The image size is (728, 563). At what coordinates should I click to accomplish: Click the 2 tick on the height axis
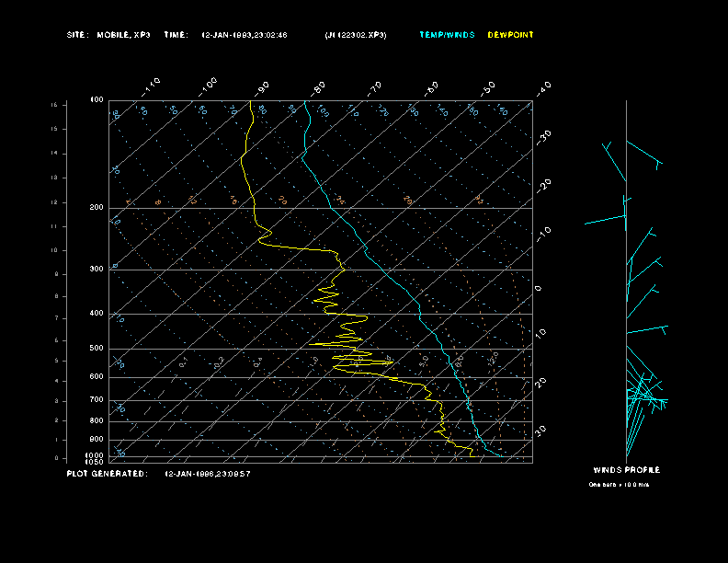pos(57,420)
